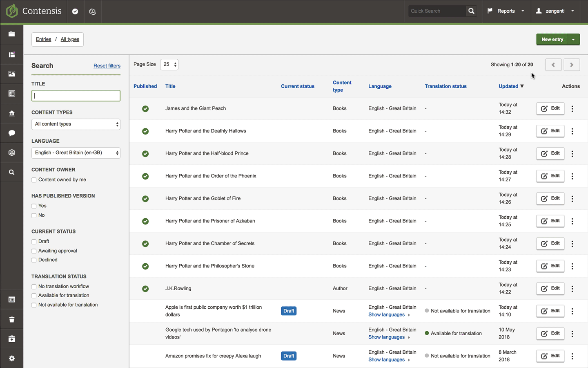Click the Quick Search magnifier button
This screenshot has height=368, width=588.
471,11
